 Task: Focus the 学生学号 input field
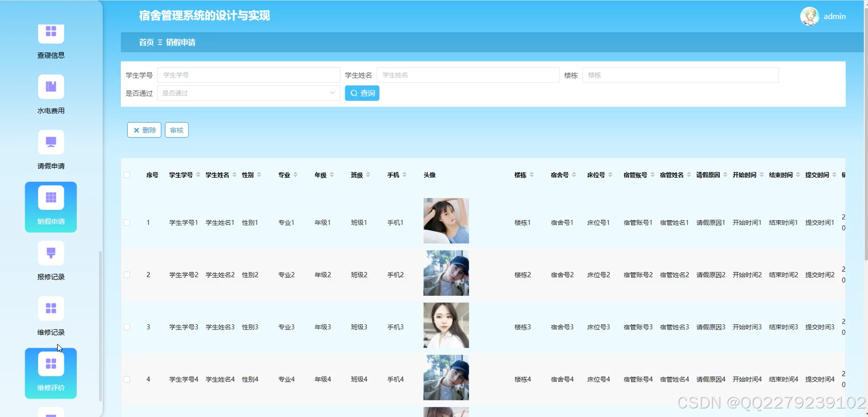(248, 75)
